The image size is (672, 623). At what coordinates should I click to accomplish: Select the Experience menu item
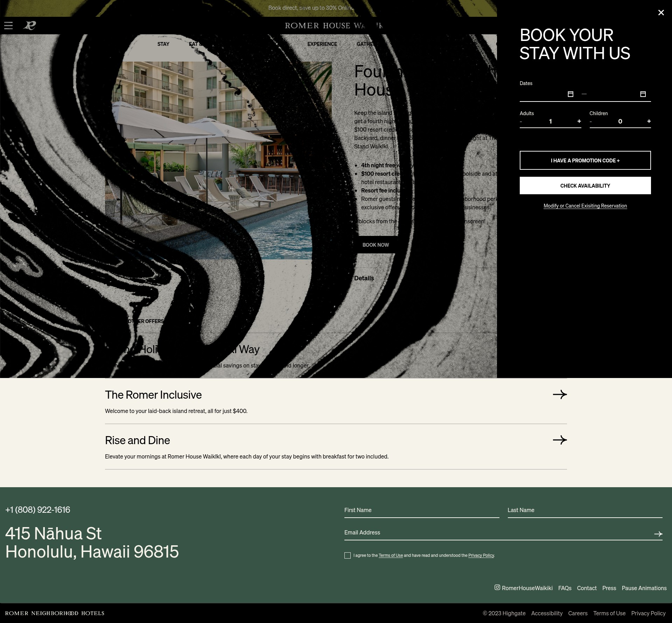pos(322,44)
